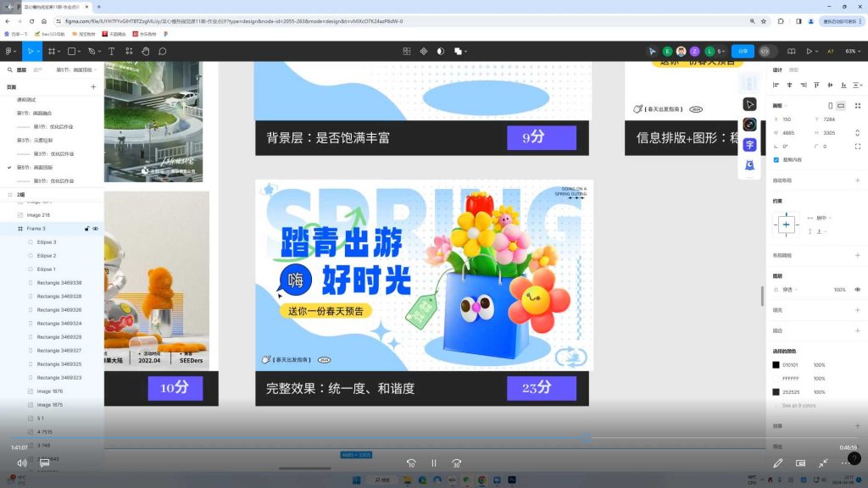The height and width of the screenshot is (488, 868).
Task: Click the Present play icon
Action: click(810, 51)
